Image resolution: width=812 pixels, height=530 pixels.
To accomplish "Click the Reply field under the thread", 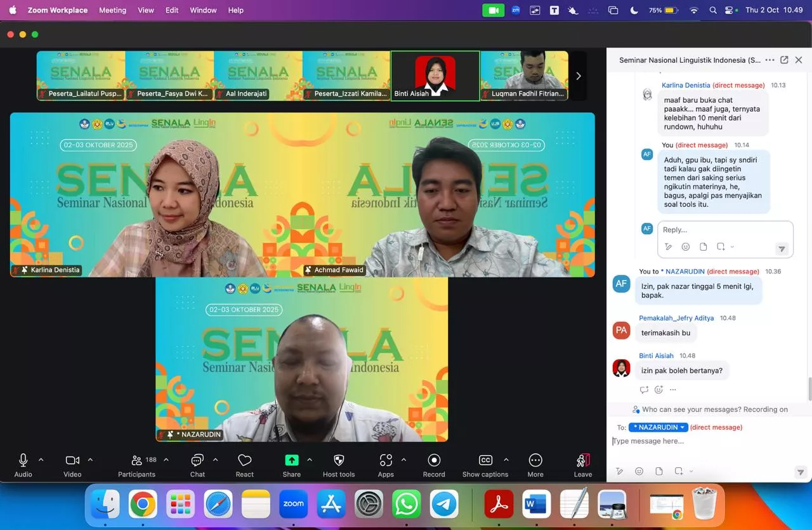I will pyautogui.click(x=725, y=230).
